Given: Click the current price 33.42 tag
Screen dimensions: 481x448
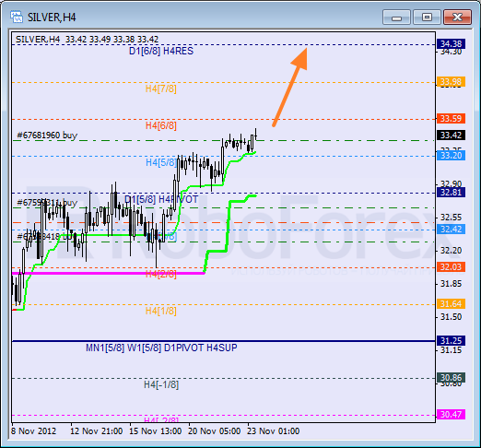Looking at the screenshot, I should point(451,135).
